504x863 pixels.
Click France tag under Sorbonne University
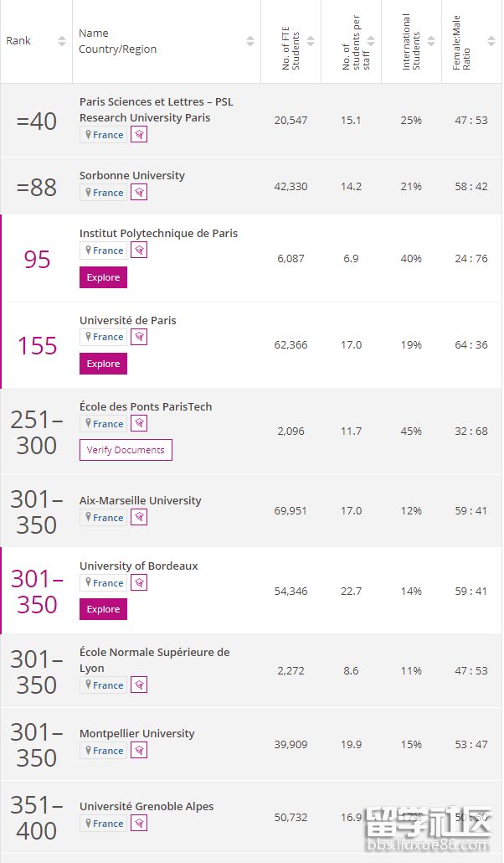tap(103, 193)
